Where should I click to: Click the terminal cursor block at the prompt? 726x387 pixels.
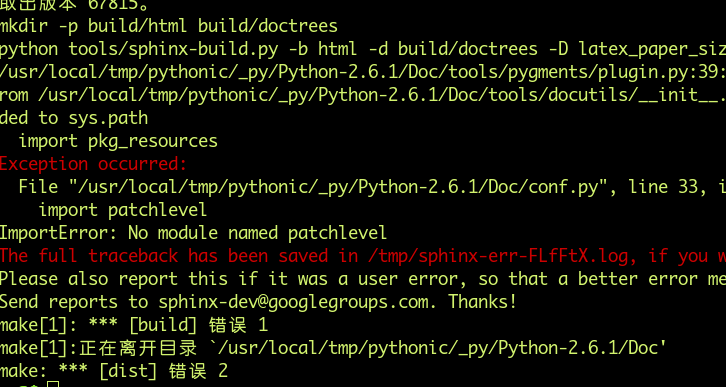(x=54, y=384)
